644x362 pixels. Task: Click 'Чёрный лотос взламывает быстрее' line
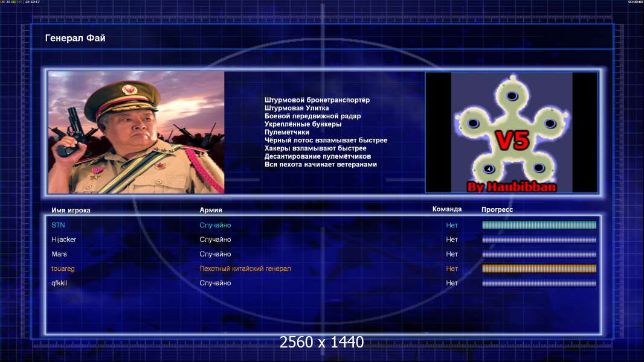(326, 140)
